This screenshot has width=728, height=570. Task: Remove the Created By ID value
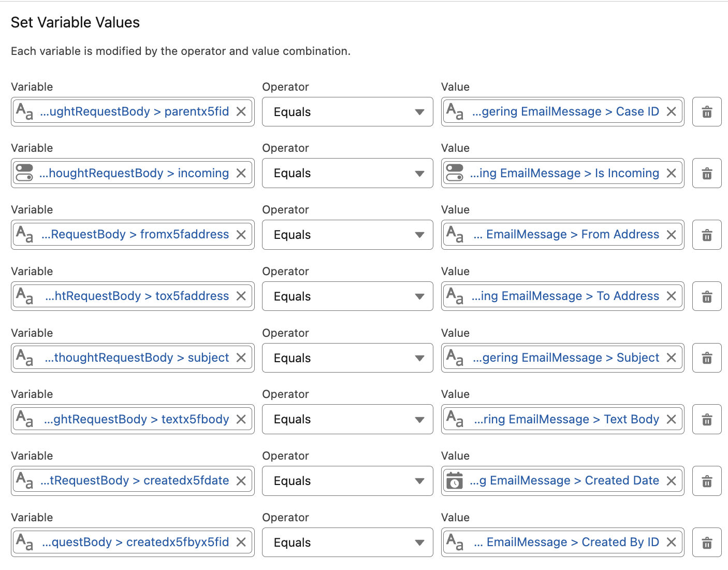coord(671,542)
